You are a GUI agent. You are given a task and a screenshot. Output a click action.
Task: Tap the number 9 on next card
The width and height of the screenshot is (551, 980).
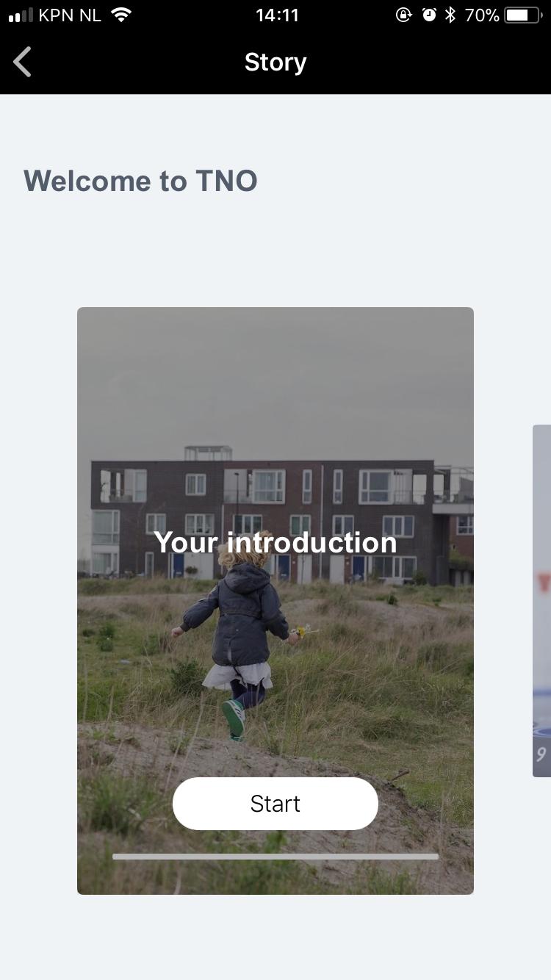tap(541, 755)
